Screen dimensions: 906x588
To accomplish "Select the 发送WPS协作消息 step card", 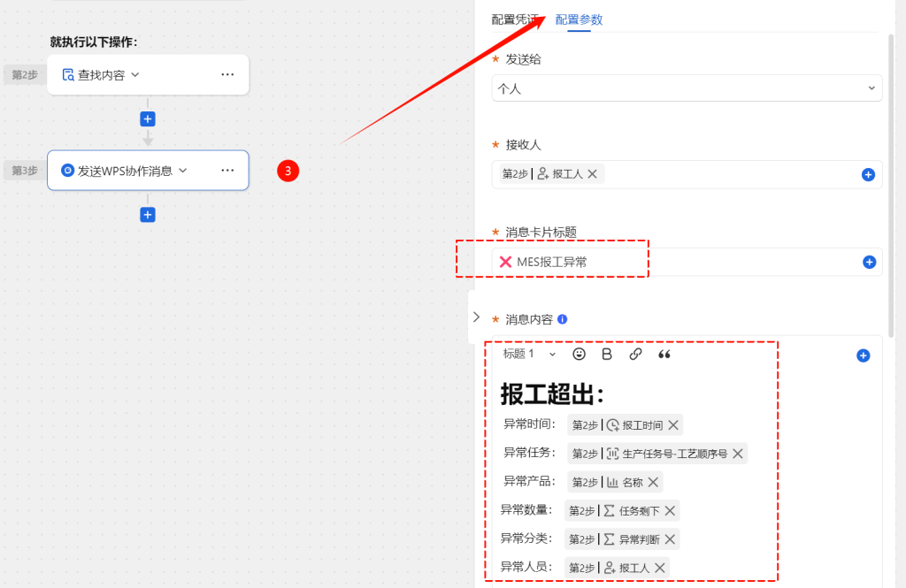I will pyautogui.click(x=148, y=171).
